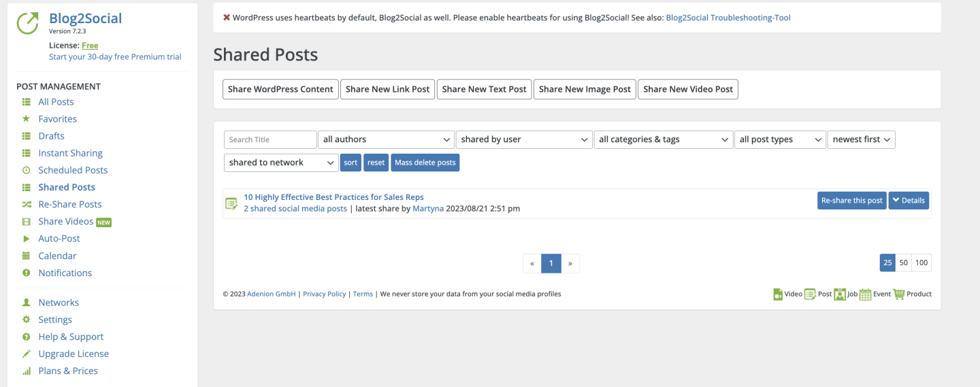Show 100 posts per page

921,263
